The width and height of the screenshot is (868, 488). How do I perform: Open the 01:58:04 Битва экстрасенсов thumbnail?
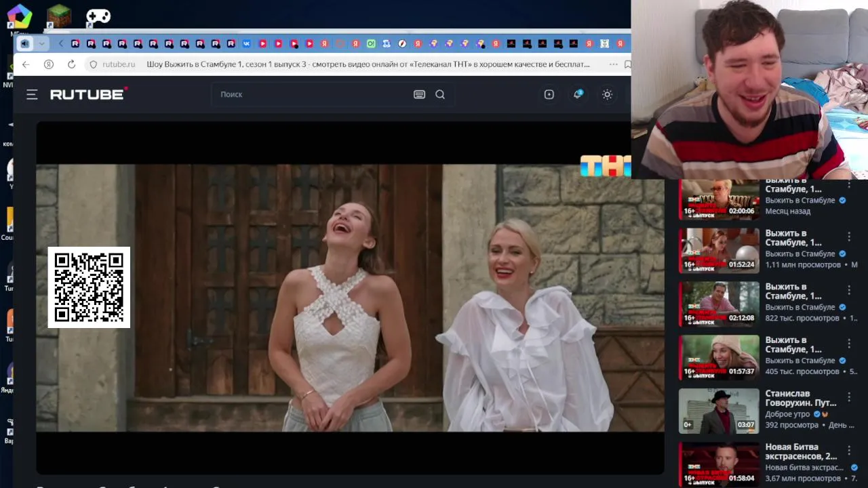[719, 465]
